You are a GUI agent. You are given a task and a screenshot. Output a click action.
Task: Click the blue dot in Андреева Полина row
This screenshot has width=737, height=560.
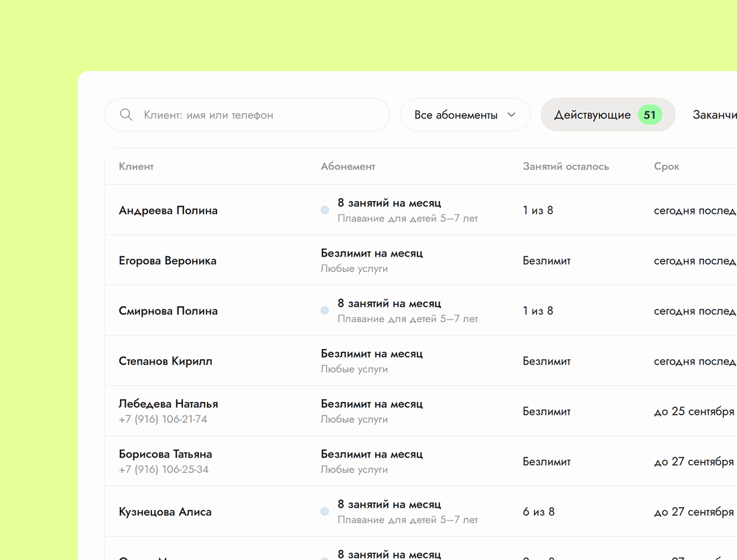pos(325,210)
